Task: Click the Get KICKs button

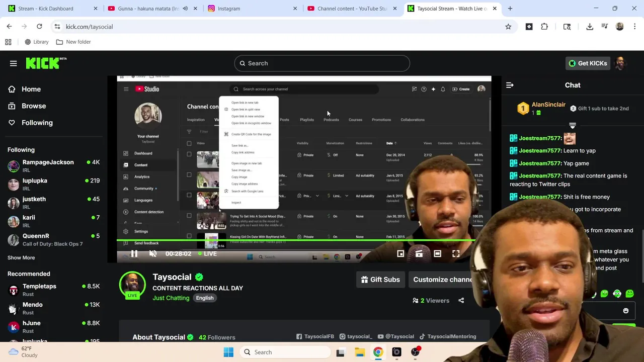Action: (x=588, y=63)
